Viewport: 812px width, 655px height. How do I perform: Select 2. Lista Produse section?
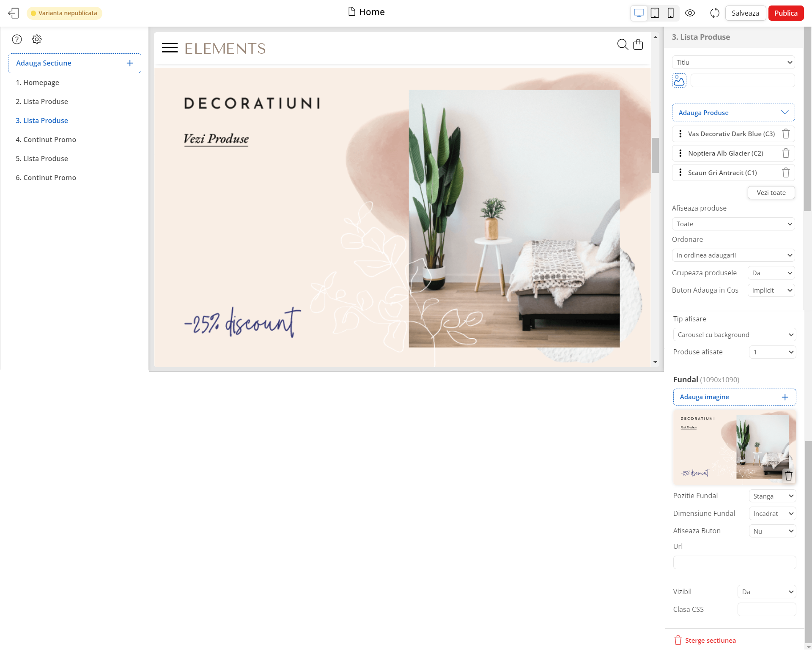click(41, 101)
